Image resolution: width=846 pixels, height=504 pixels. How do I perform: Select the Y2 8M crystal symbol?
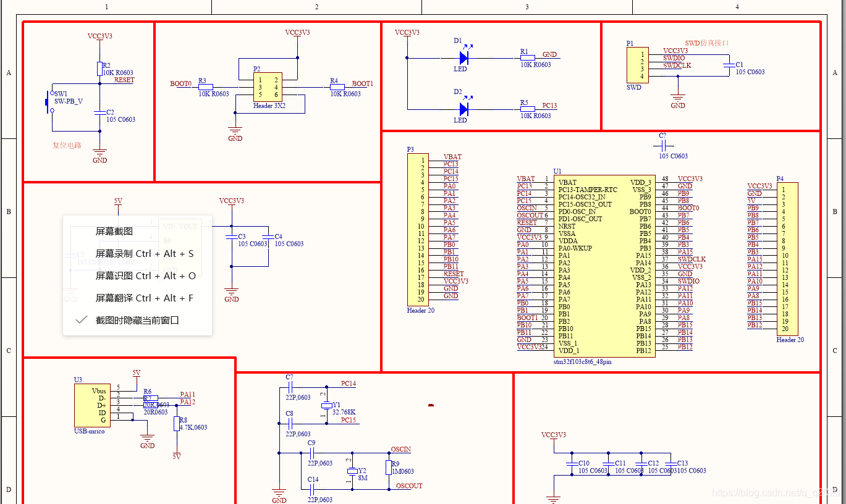(x=352, y=471)
